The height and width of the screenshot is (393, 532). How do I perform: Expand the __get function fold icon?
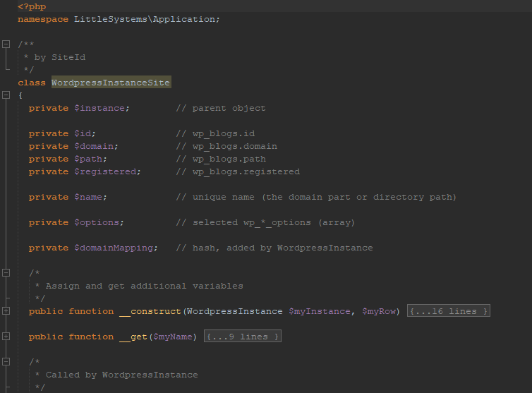(x=6, y=337)
